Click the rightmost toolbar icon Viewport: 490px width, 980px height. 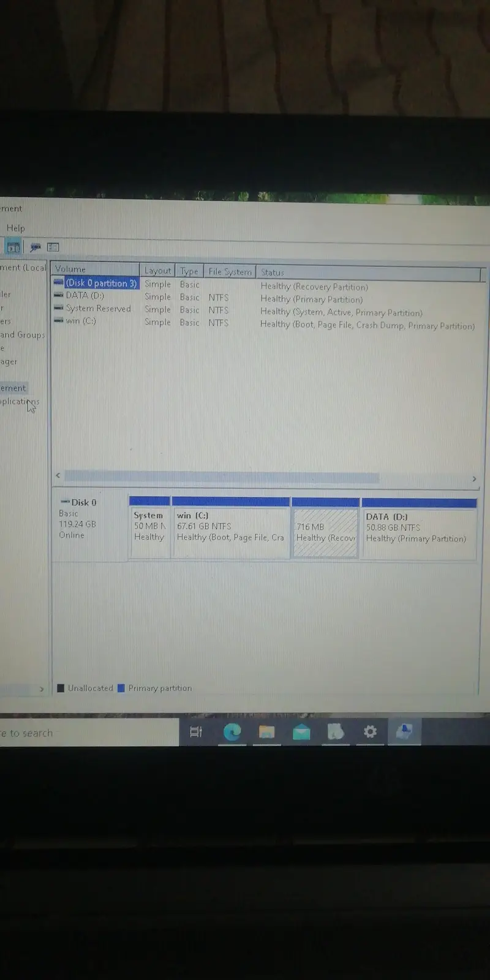[53, 247]
